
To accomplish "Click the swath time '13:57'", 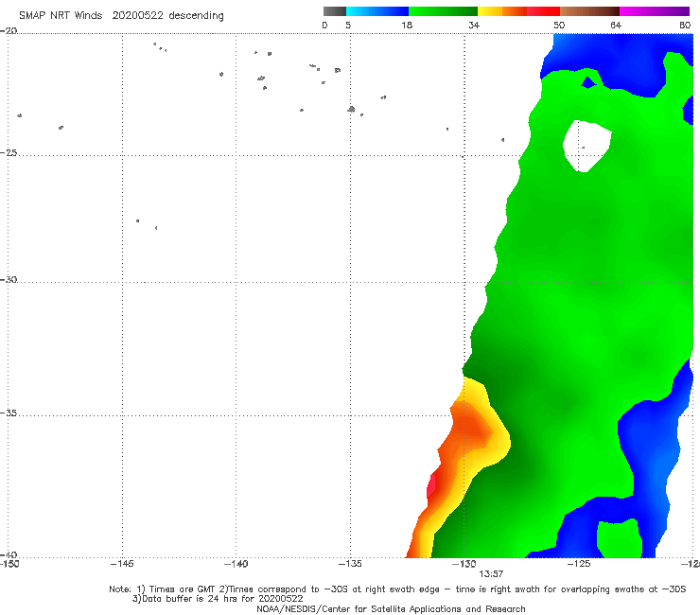I will click(x=491, y=574).
